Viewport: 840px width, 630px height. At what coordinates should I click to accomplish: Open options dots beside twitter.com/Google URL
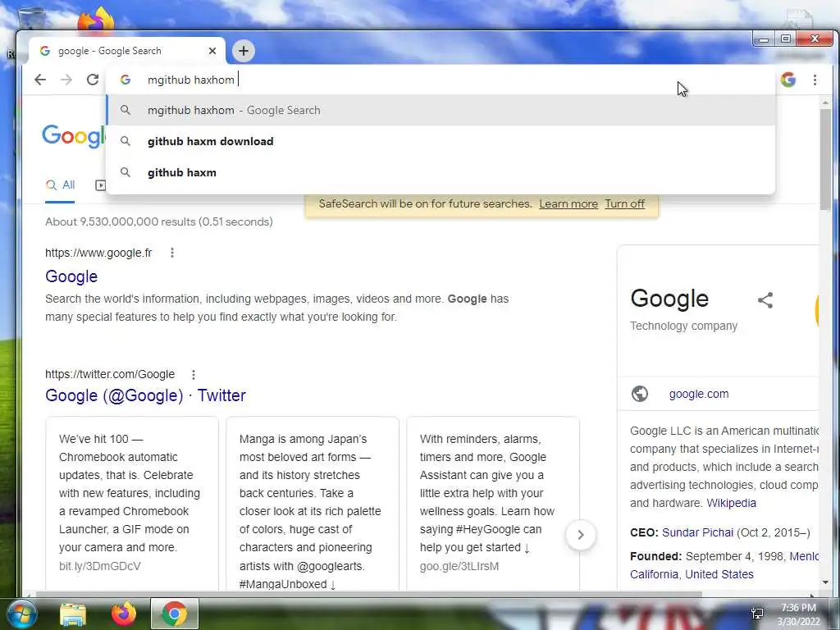pyautogui.click(x=194, y=374)
